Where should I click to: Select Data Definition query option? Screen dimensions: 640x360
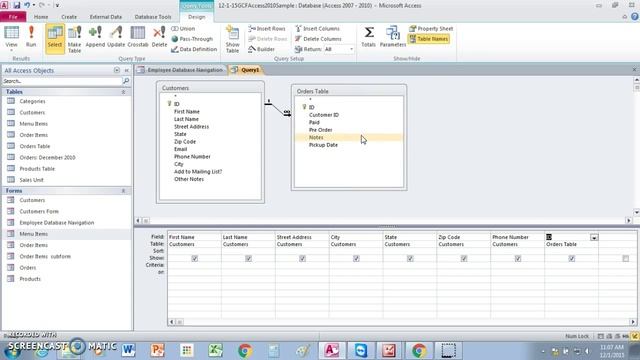tap(194, 49)
